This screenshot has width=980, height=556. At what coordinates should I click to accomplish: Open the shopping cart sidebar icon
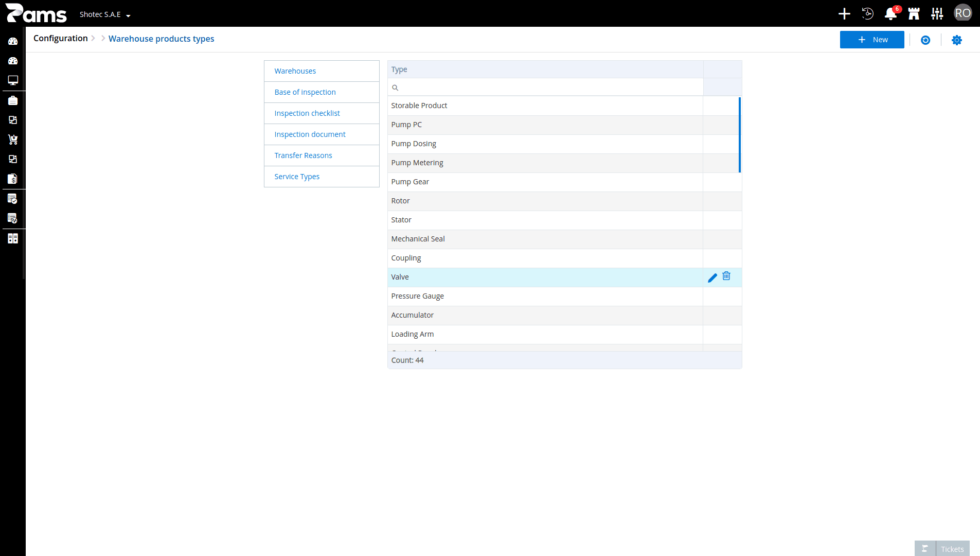pyautogui.click(x=13, y=140)
